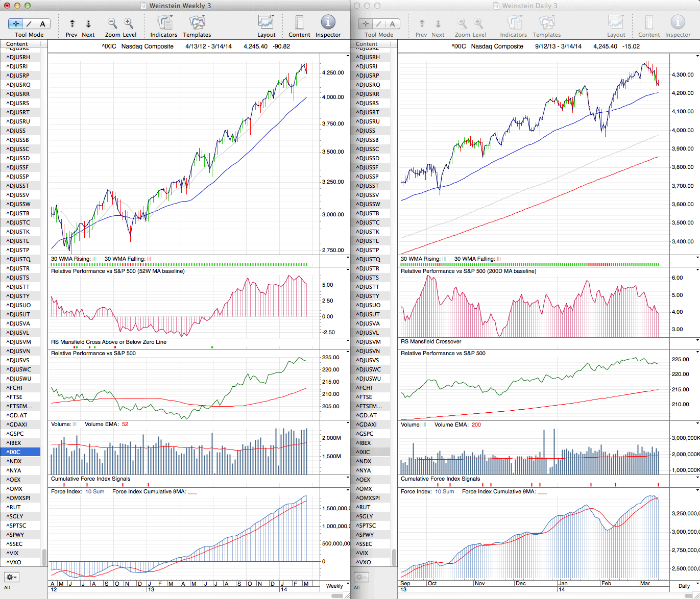
Task: Click Prev arrow in Weinstein Weekly toolbar
Action: click(72, 23)
